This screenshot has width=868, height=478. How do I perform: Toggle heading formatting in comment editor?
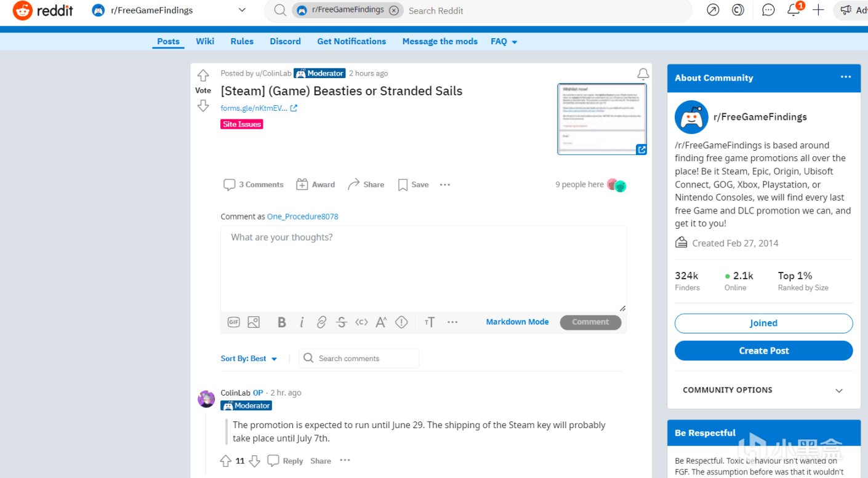pyautogui.click(x=430, y=322)
